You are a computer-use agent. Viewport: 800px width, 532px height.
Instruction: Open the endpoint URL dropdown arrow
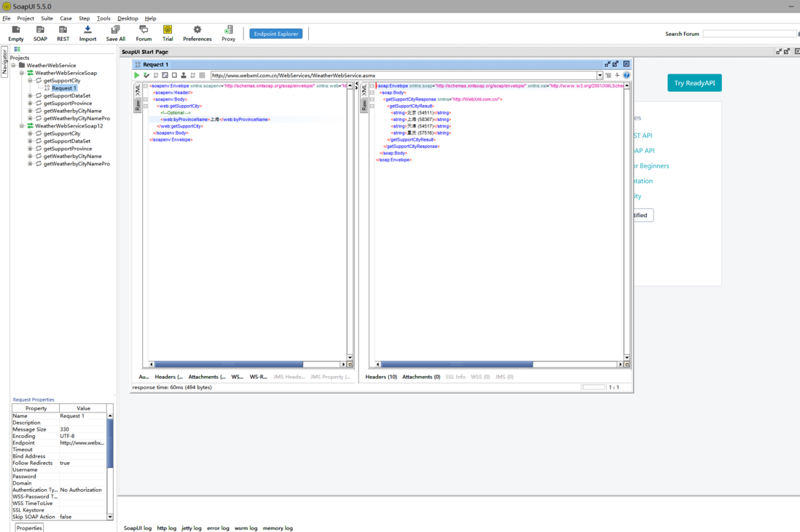click(600, 75)
